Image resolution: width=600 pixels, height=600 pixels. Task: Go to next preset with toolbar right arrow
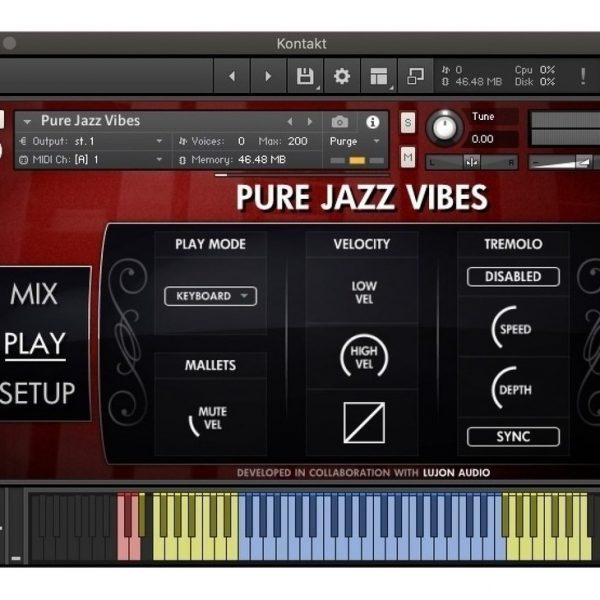pos(268,76)
